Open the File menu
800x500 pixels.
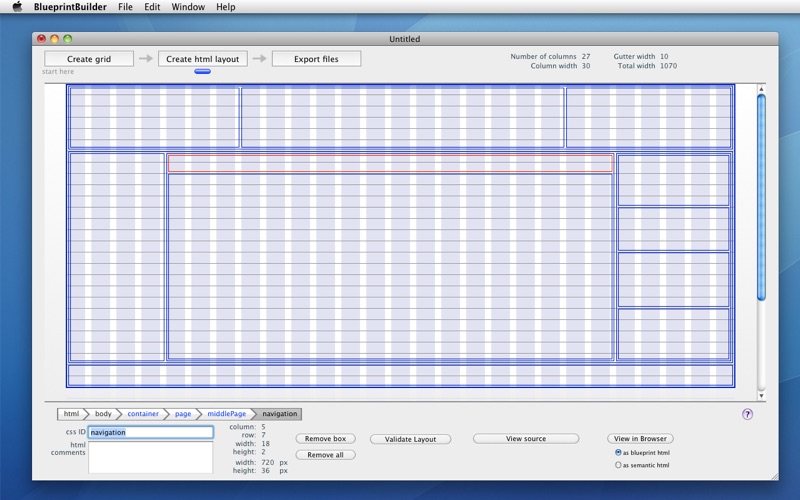pos(125,7)
